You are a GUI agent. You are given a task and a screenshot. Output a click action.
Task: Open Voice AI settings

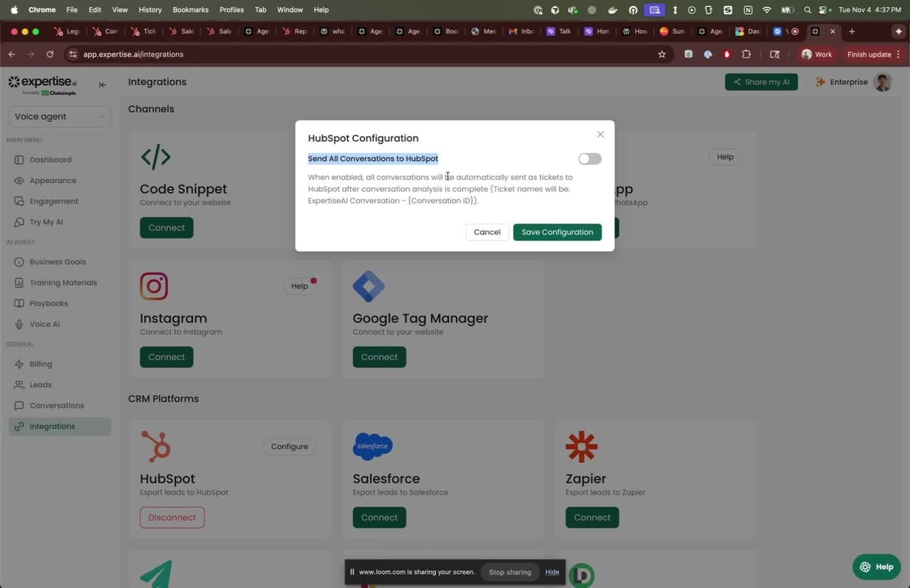(x=44, y=325)
